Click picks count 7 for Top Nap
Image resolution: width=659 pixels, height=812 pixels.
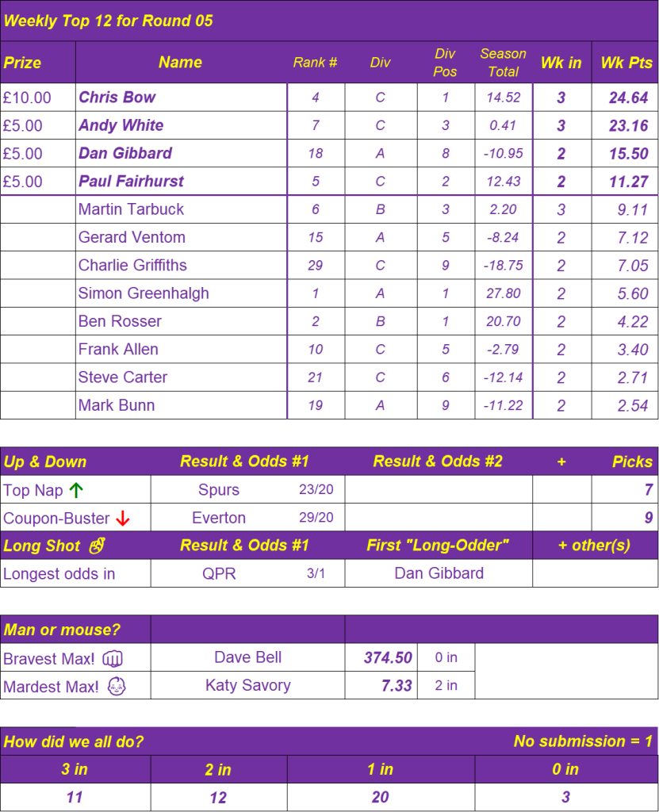(649, 490)
